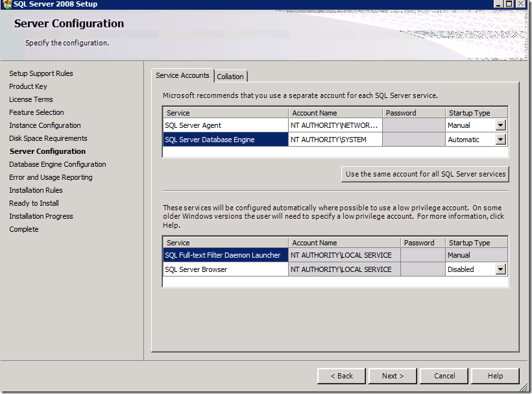Open Startup Type dropdown for SQL Server Browser
Screen dimensions: 532x394
pyautogui.click(x=500, y=269)
